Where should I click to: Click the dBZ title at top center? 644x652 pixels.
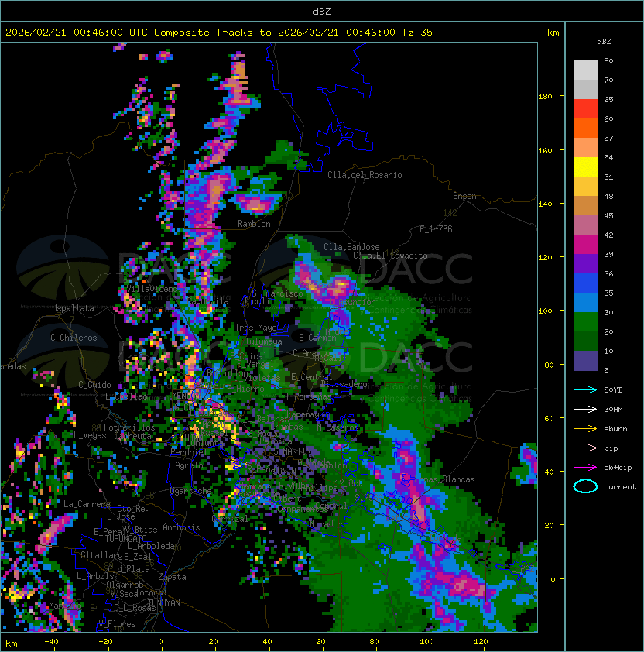[x=322, y=11]
